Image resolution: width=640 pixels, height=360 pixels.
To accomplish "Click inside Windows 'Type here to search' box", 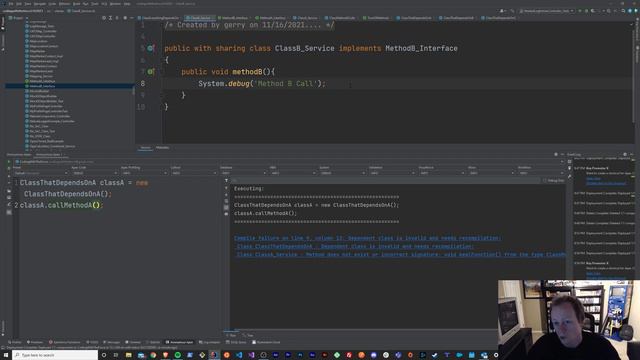I will [55, 355].
